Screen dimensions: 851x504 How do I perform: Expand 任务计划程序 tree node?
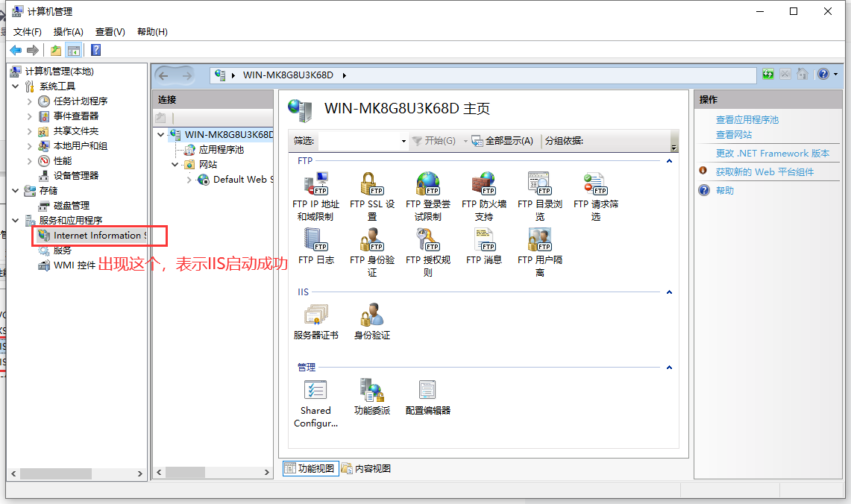(29, 101)
